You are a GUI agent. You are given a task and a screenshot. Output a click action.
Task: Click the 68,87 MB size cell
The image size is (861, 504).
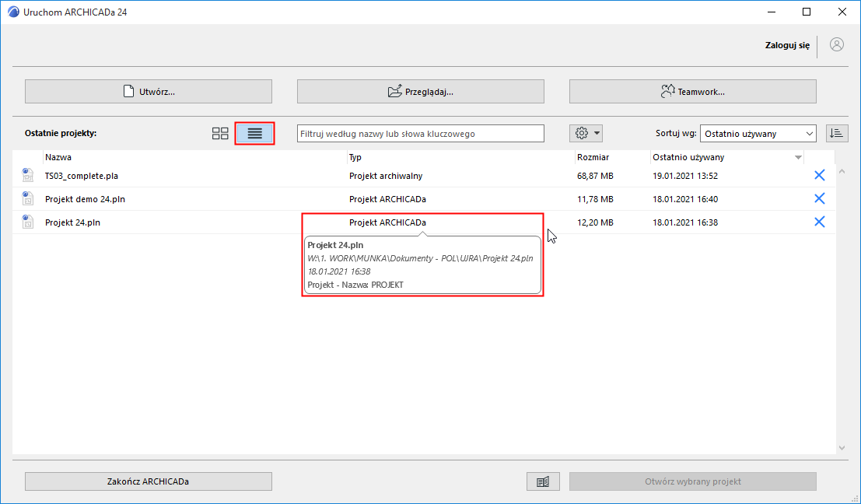(595, 176)
